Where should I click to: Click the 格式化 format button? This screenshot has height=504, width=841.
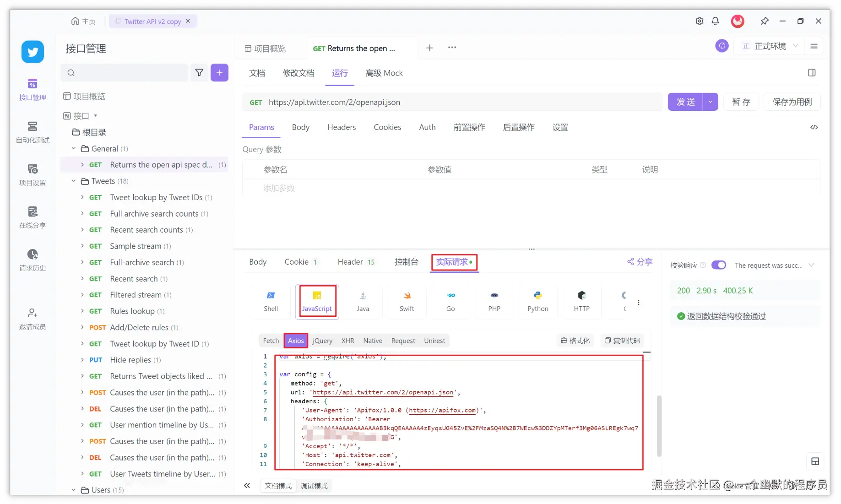point(575,341)
